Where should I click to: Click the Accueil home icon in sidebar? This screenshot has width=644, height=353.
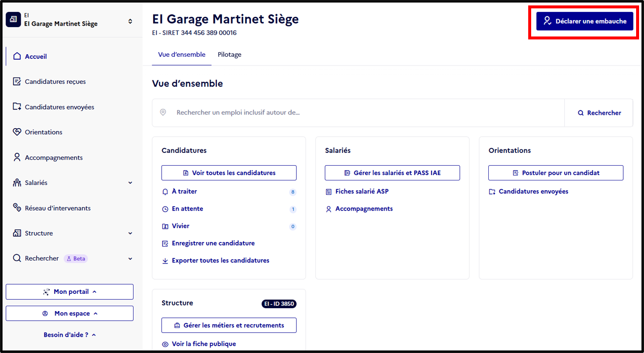coord(17,56)
